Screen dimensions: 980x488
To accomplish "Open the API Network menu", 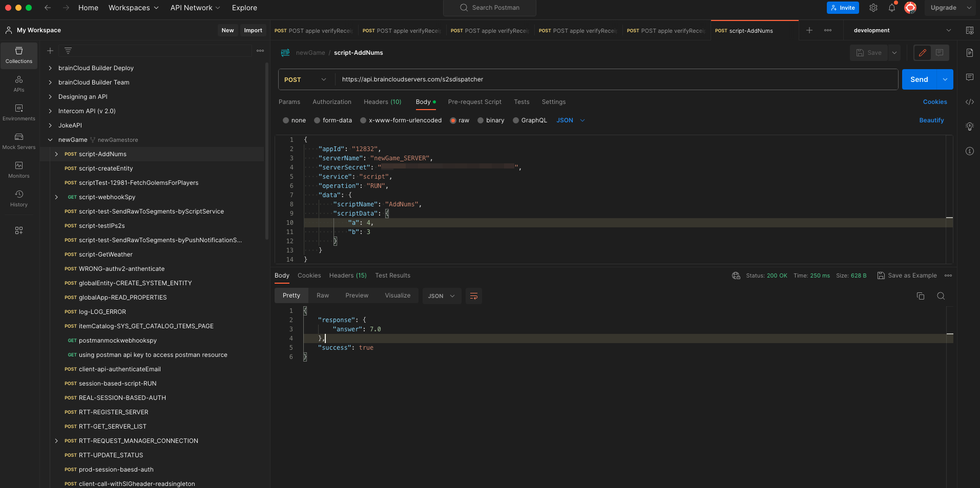I will tap(195, 8).
